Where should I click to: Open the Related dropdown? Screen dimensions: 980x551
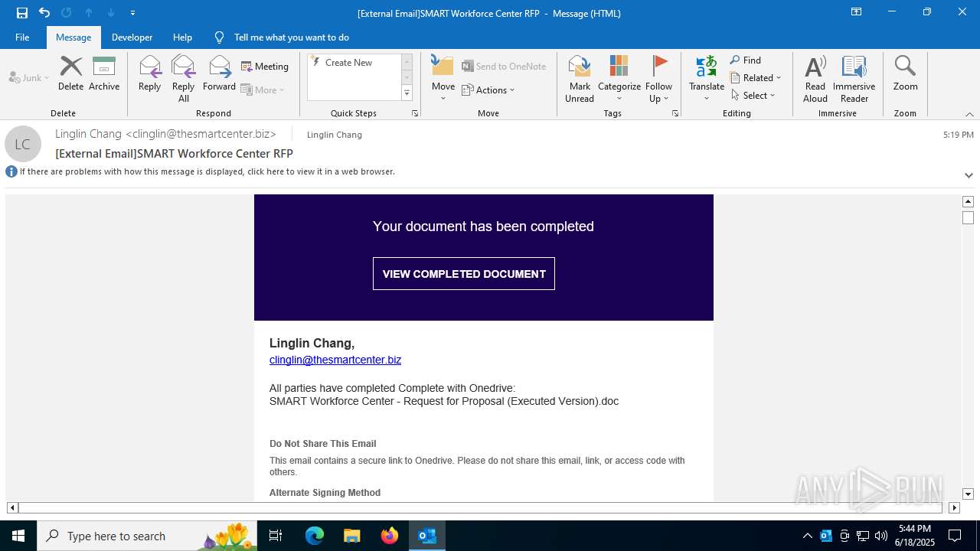click(x=756, y=78)
